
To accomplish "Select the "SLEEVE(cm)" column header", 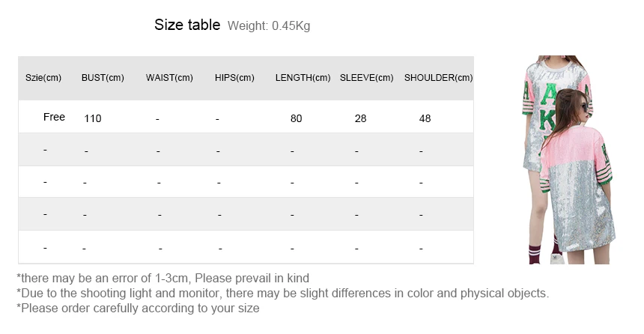I will coord(367,78).
